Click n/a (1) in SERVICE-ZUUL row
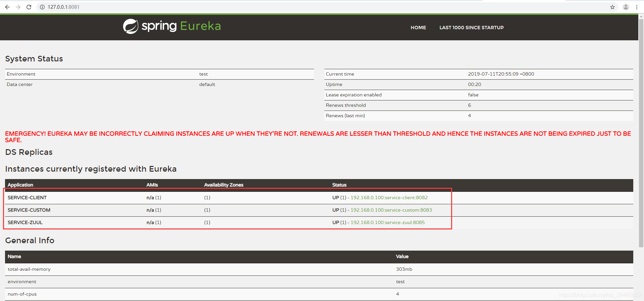Viewport: 644px width, 301px height. point(154,222)
